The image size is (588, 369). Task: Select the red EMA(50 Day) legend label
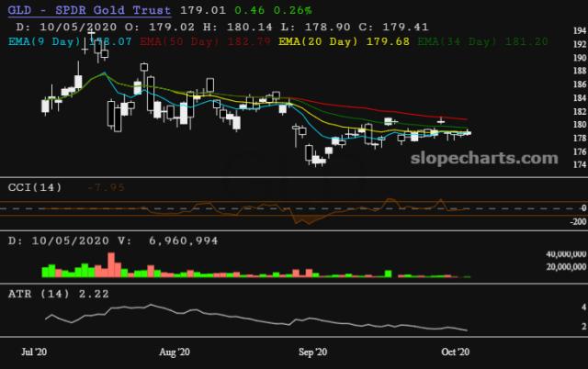179,41
